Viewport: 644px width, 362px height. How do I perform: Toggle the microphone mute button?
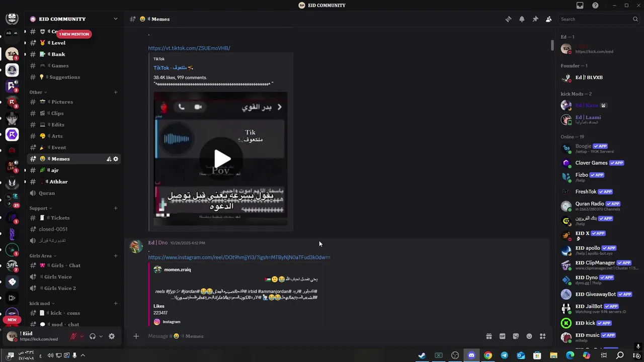pos(73,336)
